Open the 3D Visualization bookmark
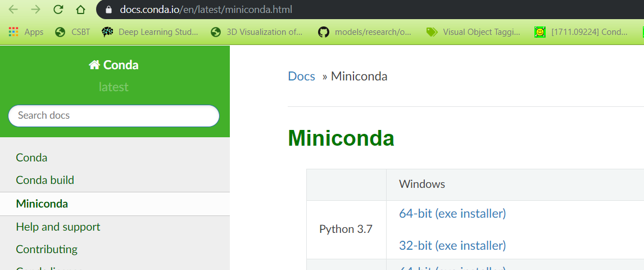The height and width of the screenshot is (270, 644). (257, 31)
